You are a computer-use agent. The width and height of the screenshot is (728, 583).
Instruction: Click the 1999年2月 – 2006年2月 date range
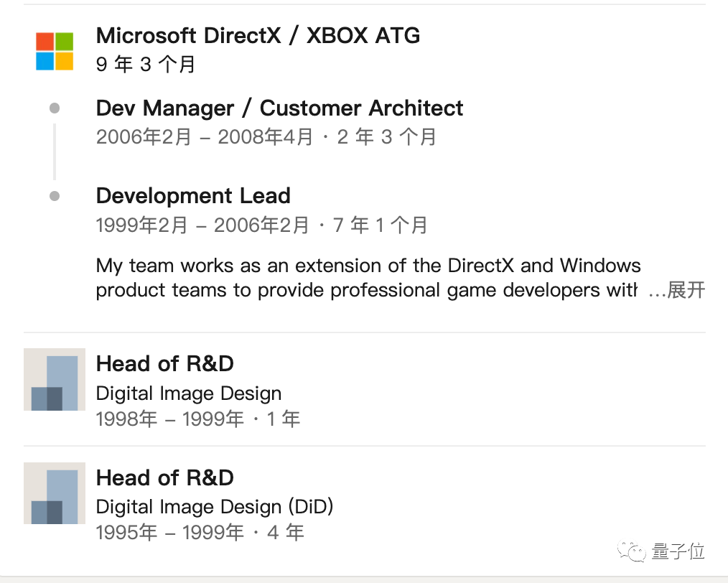202,225
